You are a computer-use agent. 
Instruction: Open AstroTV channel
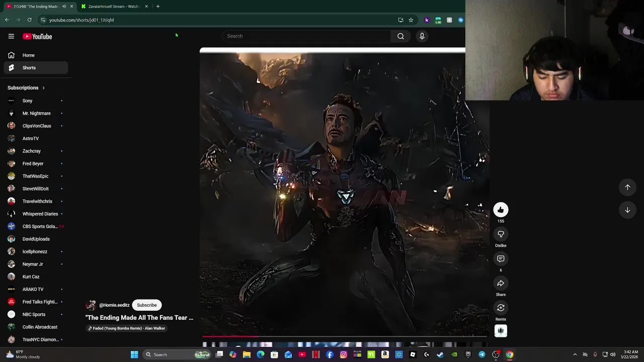36,138
